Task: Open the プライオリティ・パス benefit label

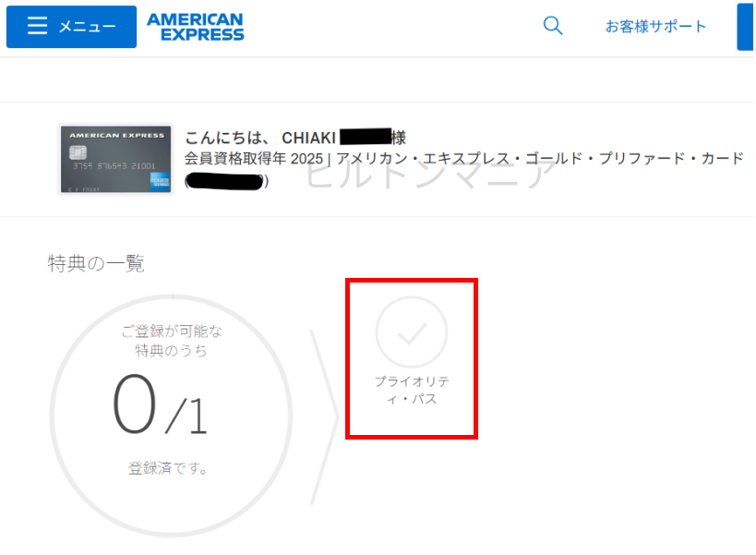Action: click(412, 390)
